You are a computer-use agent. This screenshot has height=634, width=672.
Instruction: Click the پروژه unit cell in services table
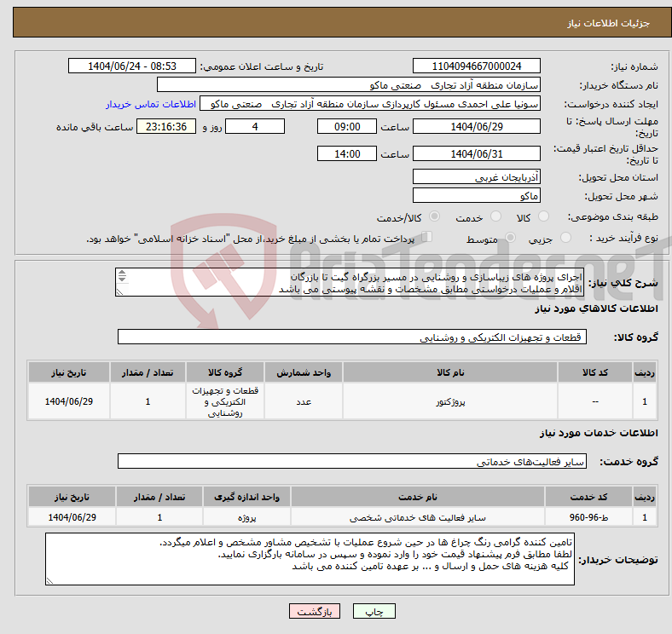tap(246, 517)
